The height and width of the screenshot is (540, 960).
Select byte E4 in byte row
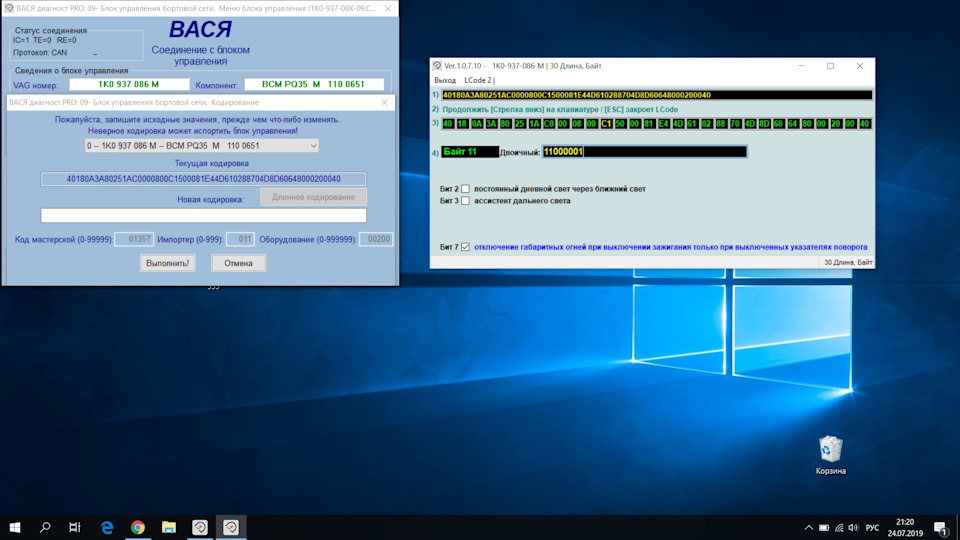664,124
